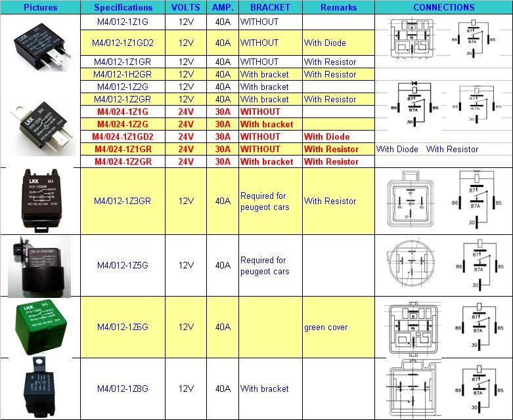The image size is (513, 420).
Task: Click the Specifications column header
Action: 123,8
